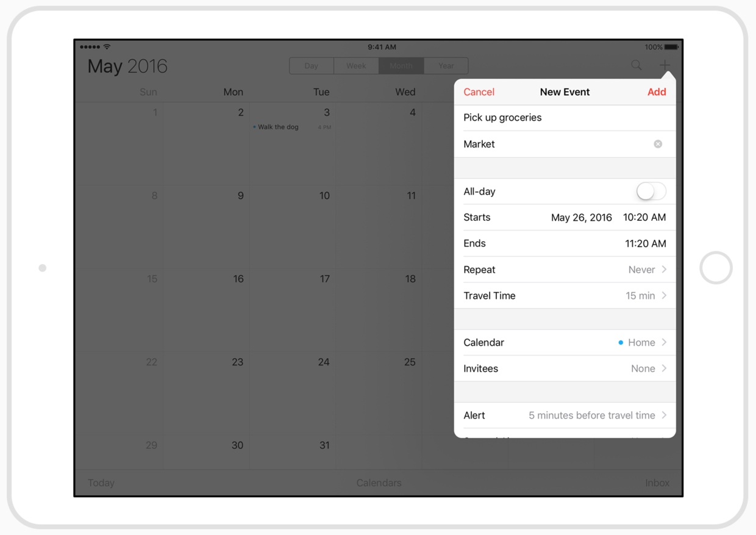The image size is (756, 535).
Task: Tap the search magnifier icon
Action: 636,65
